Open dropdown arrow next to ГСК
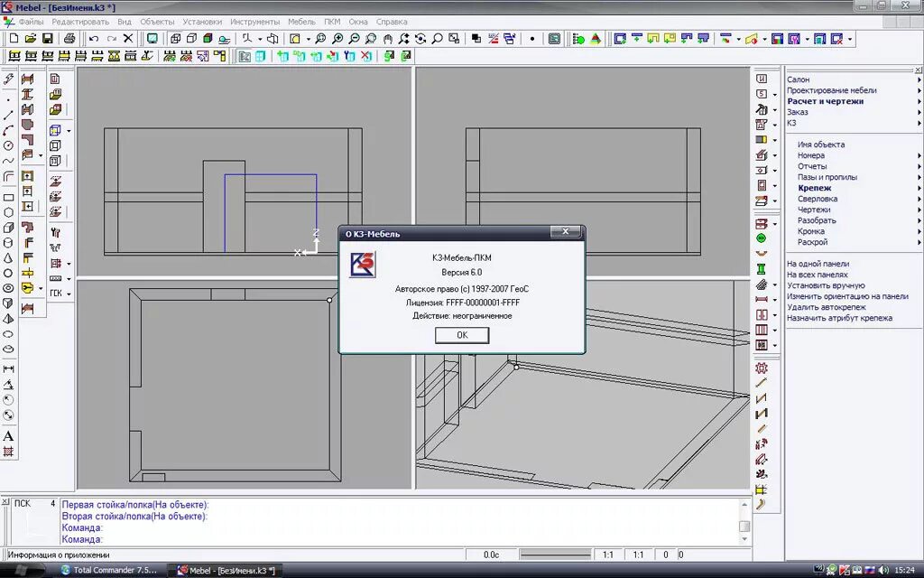This screenshot has height=578, width=924. coord(69,294)
